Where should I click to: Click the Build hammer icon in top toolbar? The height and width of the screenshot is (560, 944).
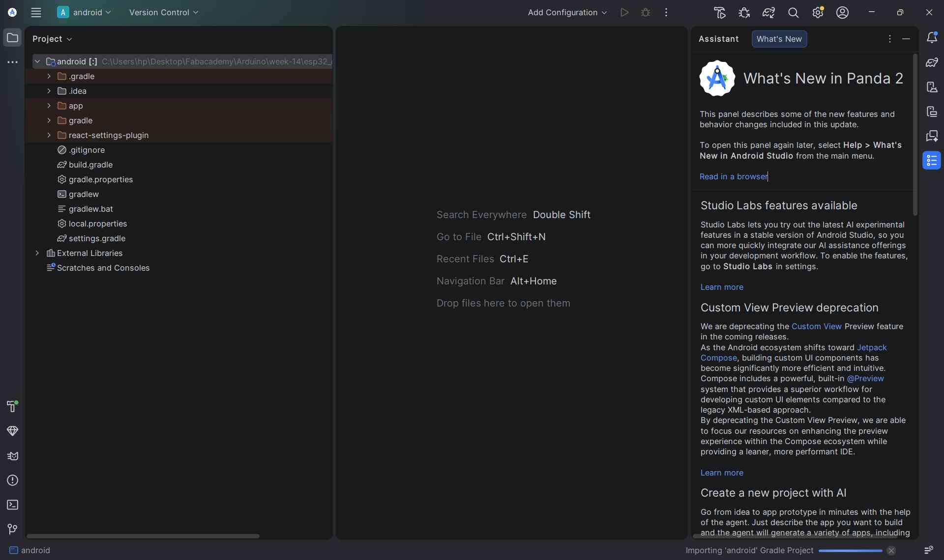point(720,13)
